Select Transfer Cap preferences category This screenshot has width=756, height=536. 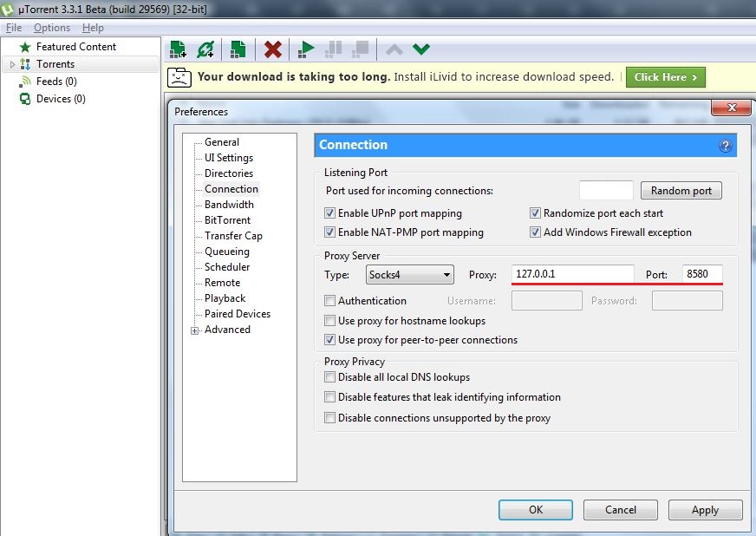pyautogui.click(x=233, y=236)
